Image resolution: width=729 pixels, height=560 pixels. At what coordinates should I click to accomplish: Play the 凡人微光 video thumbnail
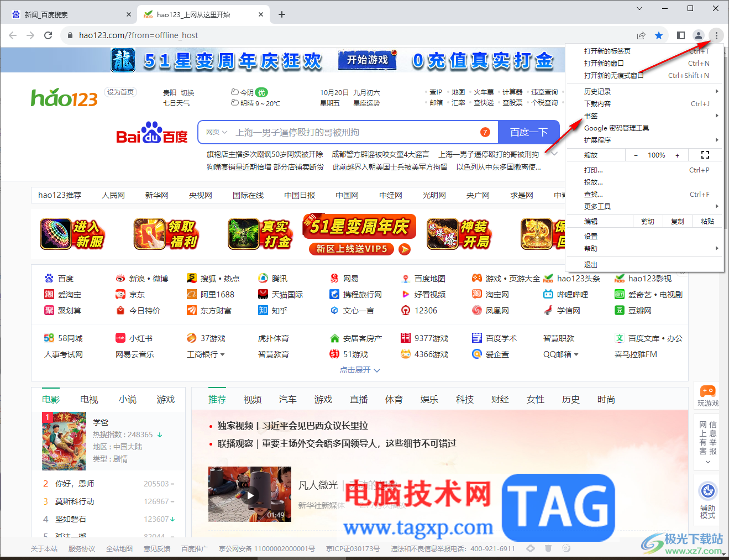coord(250,494)
